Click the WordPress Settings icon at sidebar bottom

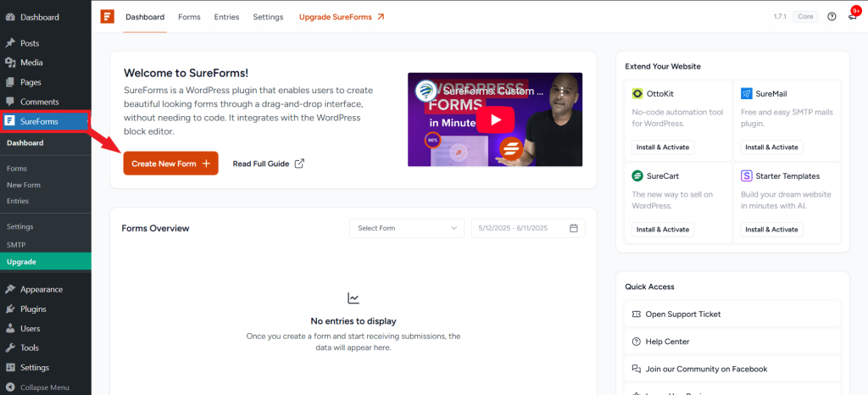[10, 367]
